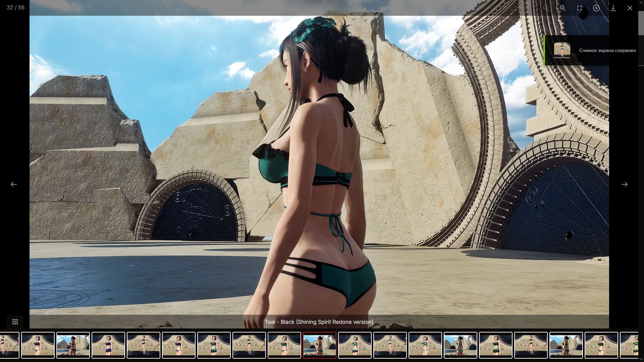Go to the previous image with left arrow

pyautogui.click(x=13, y=184)
